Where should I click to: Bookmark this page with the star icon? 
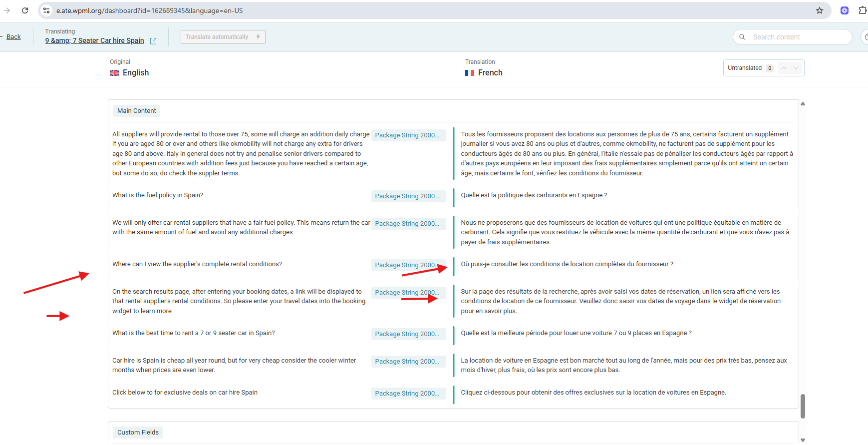click(x=819, y=10)
